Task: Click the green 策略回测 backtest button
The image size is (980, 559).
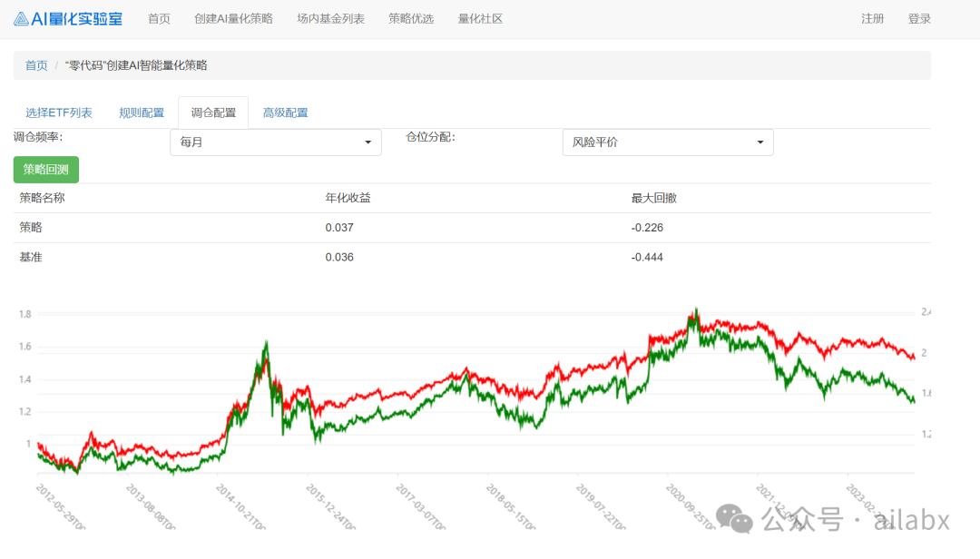Action: [x=46, y=169]
